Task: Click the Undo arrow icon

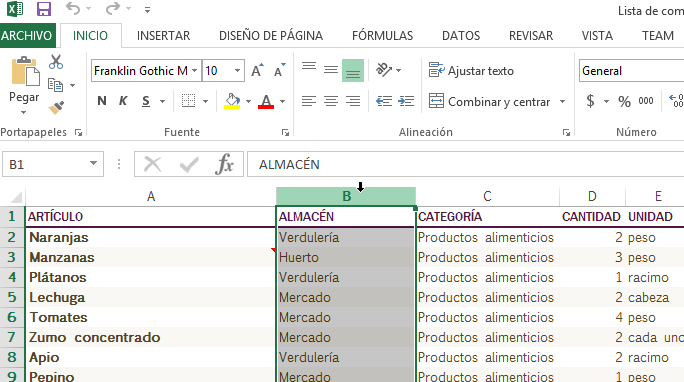Action: 73,8
